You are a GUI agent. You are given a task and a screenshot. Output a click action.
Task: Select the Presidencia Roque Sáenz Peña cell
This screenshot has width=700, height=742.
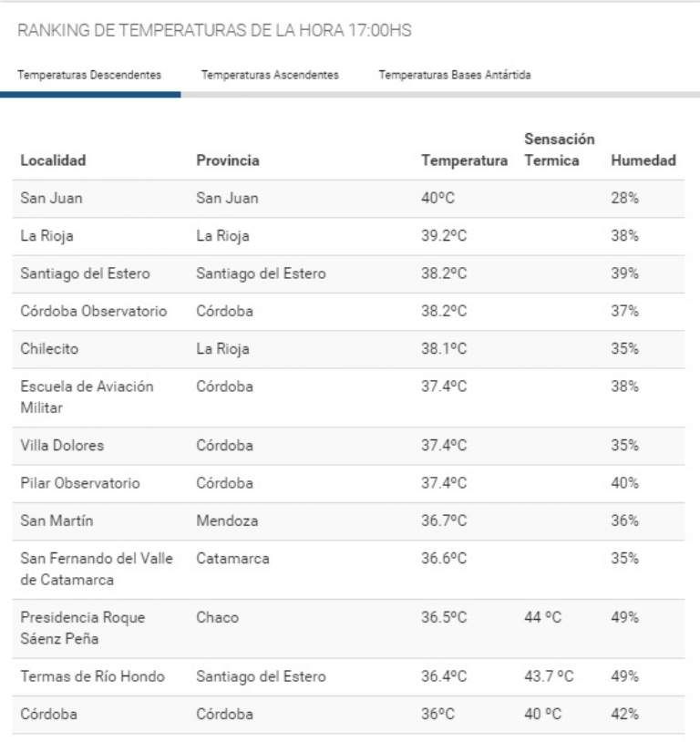(x=82, y=628)
